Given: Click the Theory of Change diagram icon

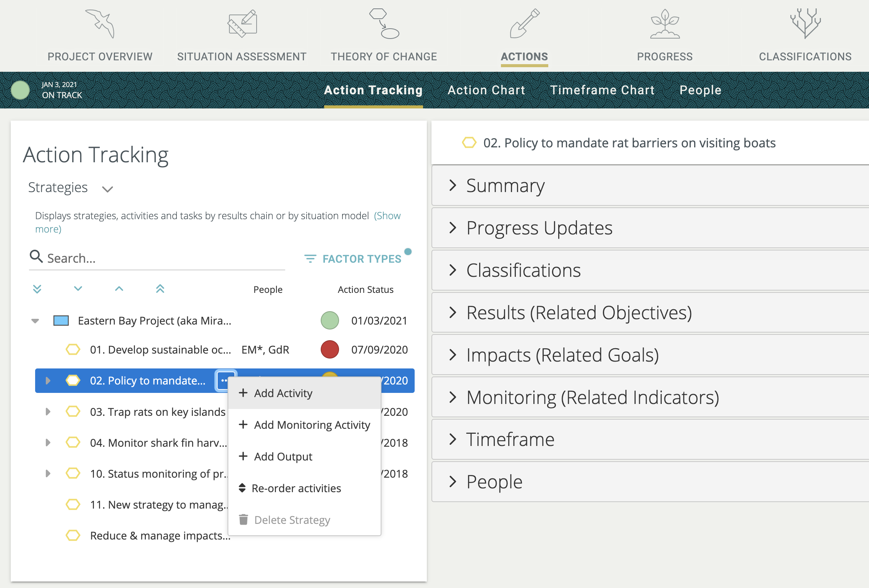Looking at the screenshot, I should [384, 24].
